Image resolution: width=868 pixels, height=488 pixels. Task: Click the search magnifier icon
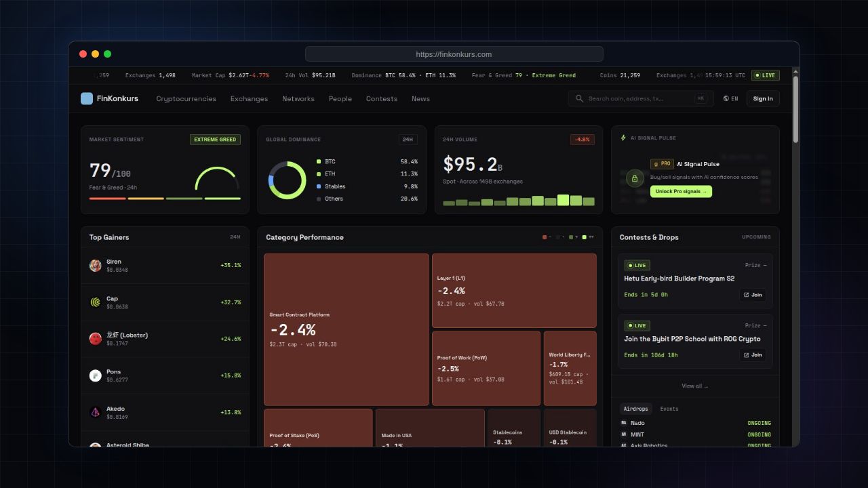click(579, 98)
